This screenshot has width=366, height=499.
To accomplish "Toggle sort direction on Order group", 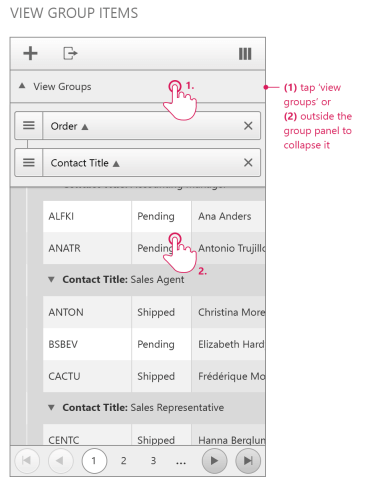I will (x=85, y=127).
